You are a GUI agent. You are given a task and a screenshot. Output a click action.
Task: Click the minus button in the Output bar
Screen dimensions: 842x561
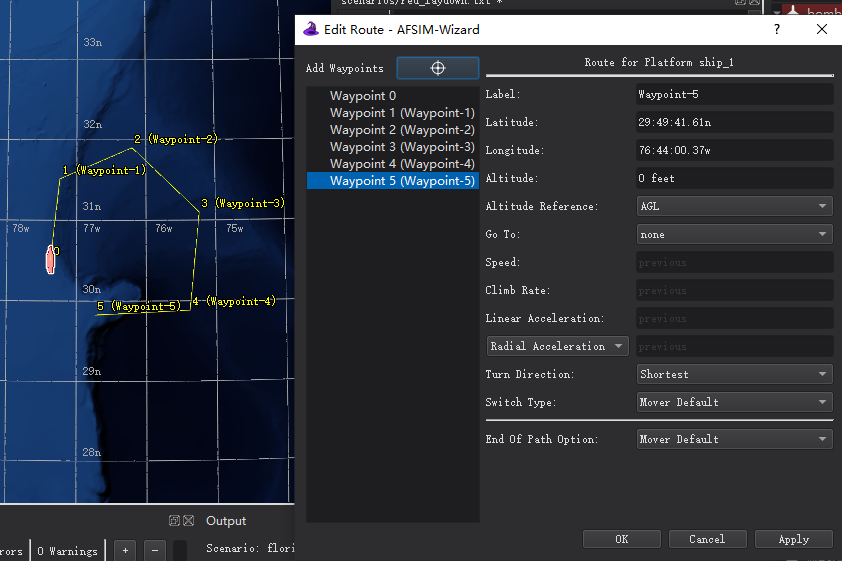pyautogui.click(x=155, y=550)
